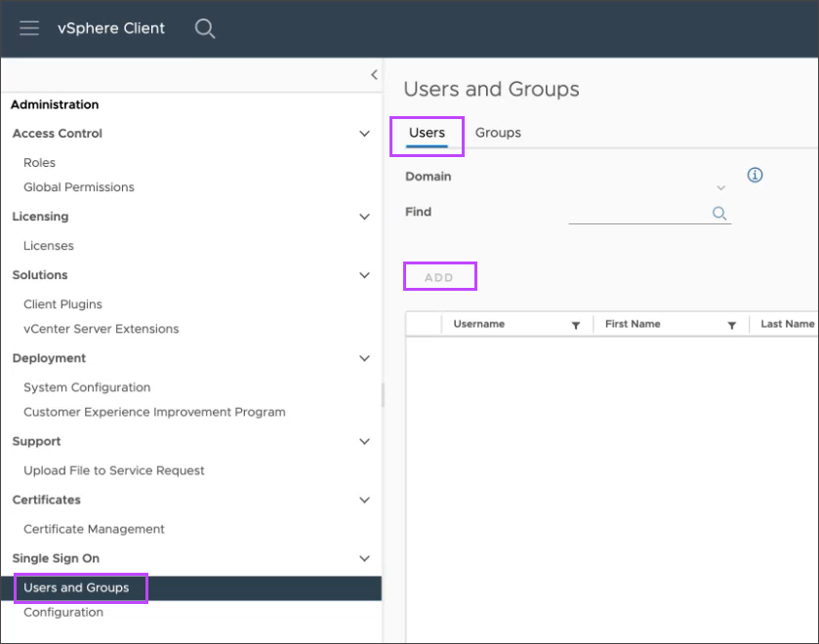
Task: Open the Domain dropdown
Action: 721,187
